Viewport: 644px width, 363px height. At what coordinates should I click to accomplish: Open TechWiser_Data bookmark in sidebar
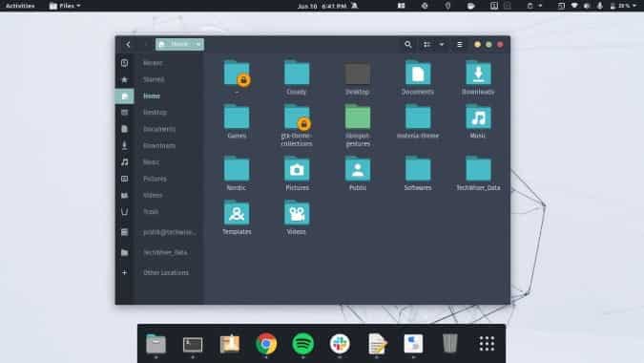click(165, 252)
